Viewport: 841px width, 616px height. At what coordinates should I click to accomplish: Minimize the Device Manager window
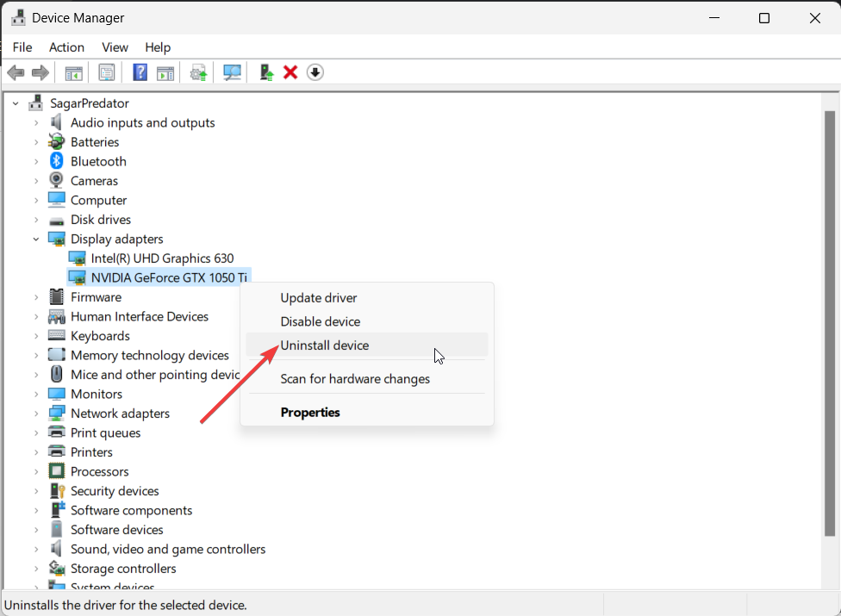pos(714,18)
